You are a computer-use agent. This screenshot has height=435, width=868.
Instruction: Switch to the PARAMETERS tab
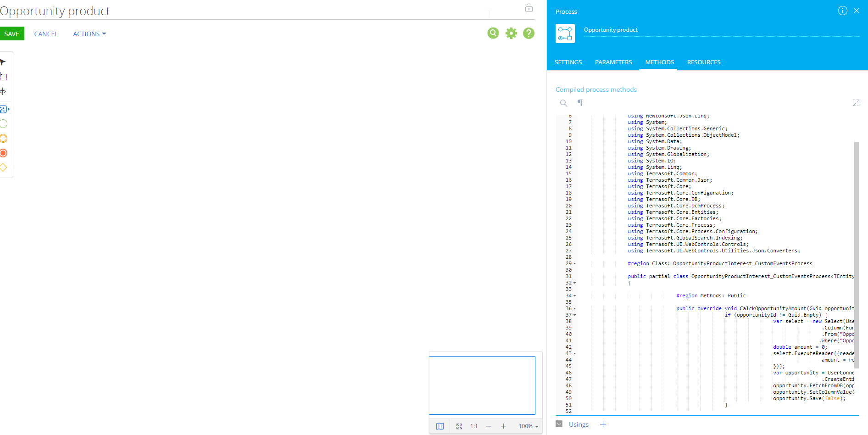(613, 62)
